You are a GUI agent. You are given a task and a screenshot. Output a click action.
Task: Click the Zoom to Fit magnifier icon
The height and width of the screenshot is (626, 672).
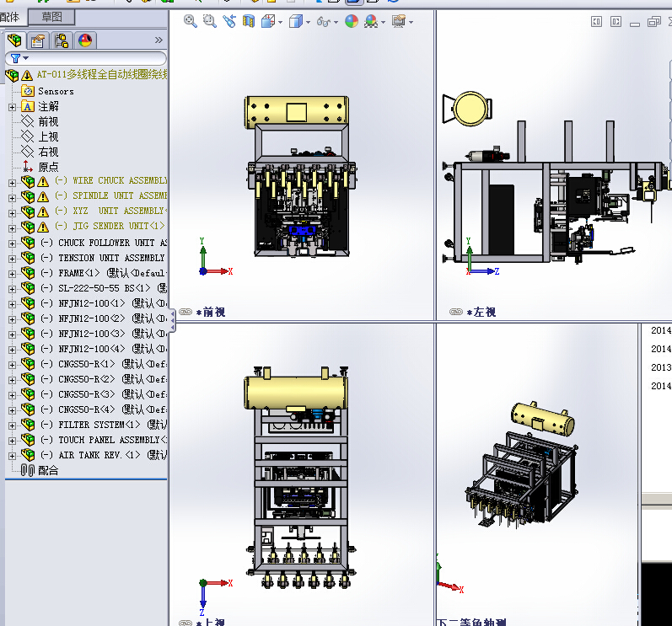(x=191, y=22)
